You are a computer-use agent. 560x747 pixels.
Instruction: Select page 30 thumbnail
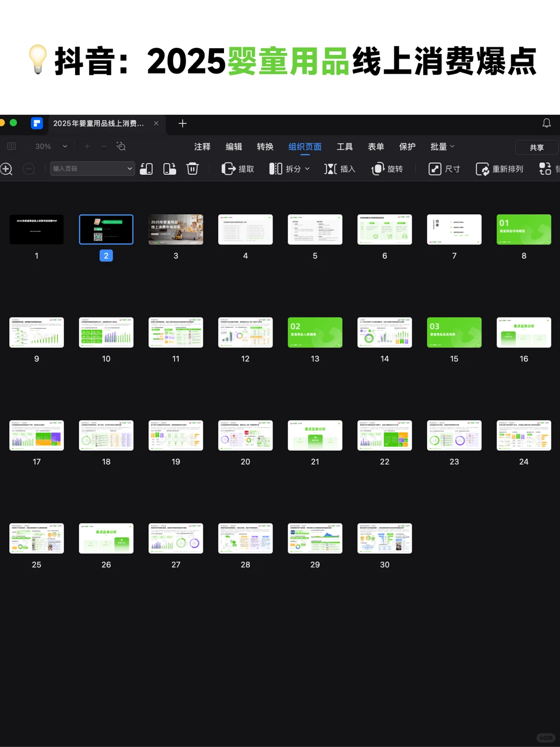[385, 538]
